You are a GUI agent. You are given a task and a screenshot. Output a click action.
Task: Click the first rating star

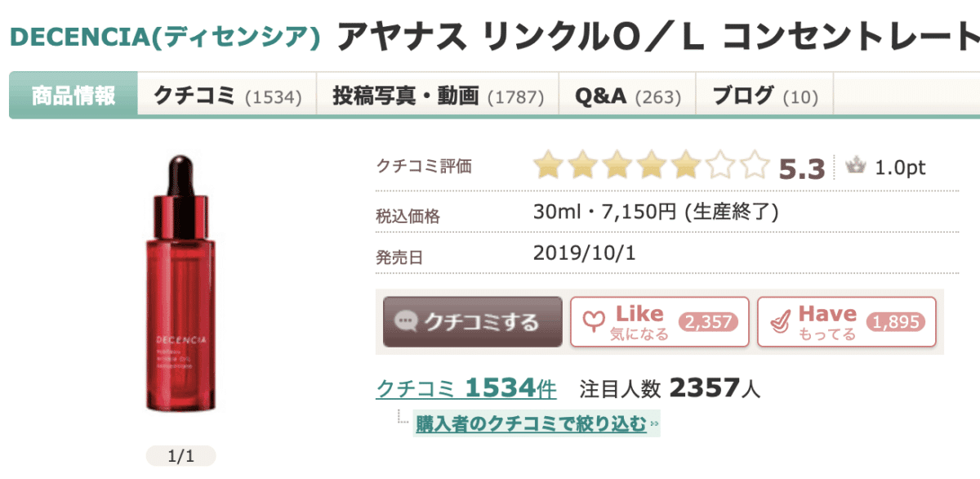(548, 167)
